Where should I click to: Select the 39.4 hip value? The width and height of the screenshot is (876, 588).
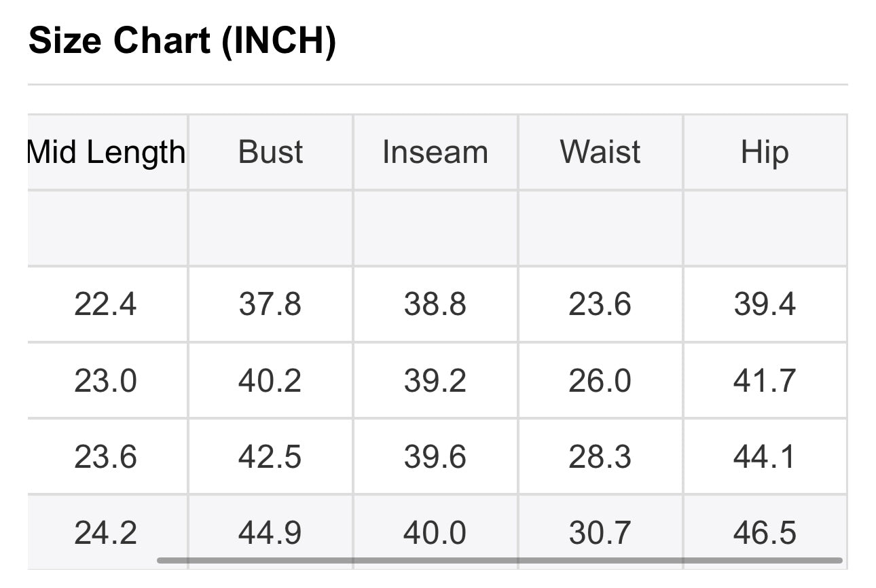tap(765, 304)
